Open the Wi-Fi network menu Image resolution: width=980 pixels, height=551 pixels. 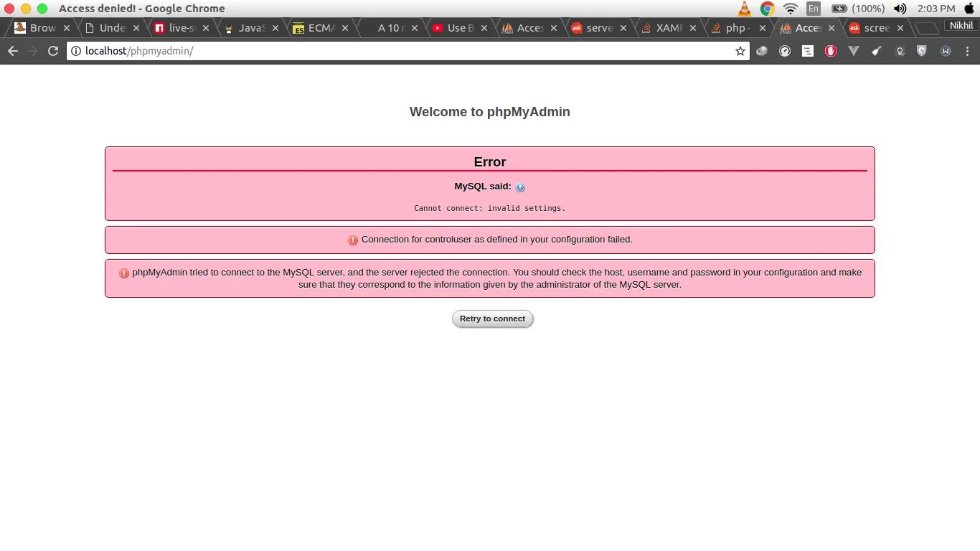791,9
